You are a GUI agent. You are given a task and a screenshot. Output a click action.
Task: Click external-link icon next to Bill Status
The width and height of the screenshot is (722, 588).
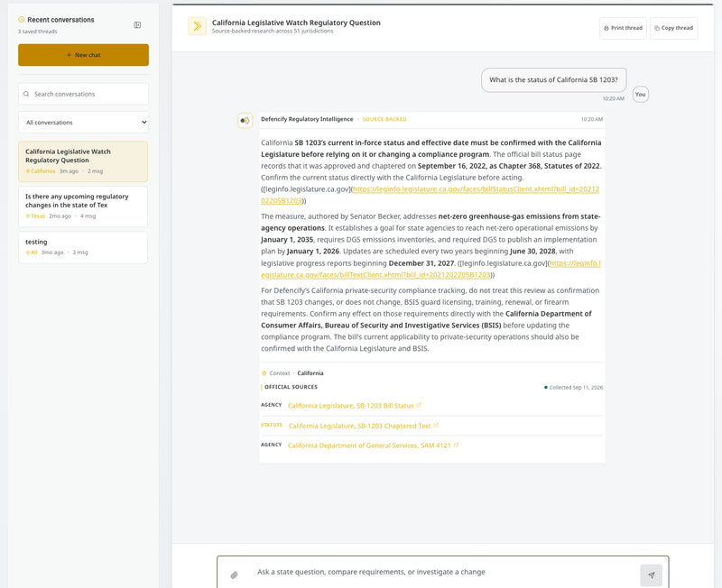(x=419, y=405)
